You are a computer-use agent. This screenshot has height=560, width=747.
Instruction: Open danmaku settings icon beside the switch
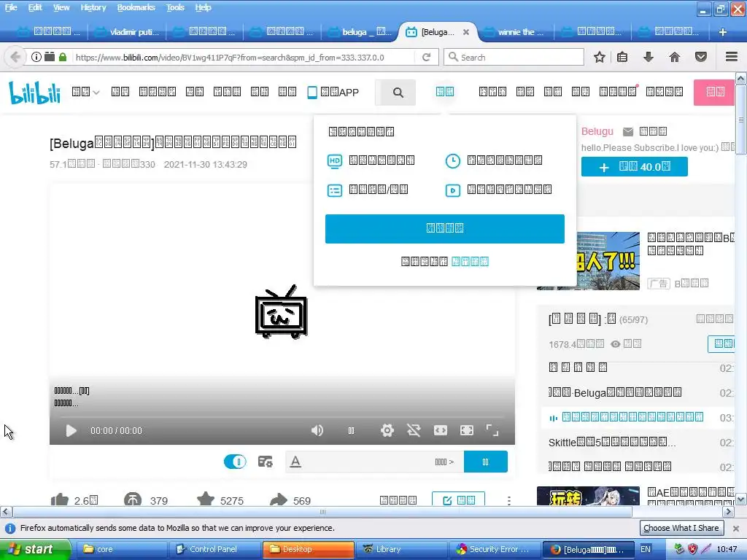[265, 462]
